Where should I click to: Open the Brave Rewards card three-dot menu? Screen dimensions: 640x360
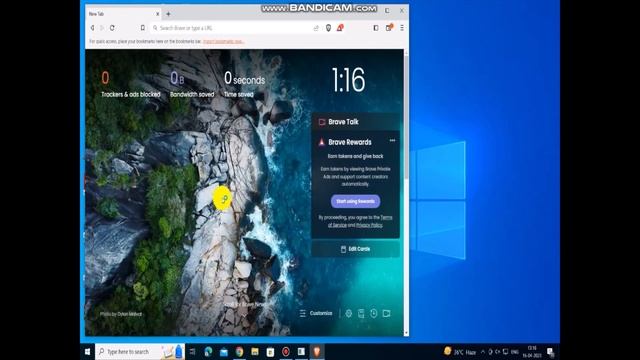(x=392, y=140)
